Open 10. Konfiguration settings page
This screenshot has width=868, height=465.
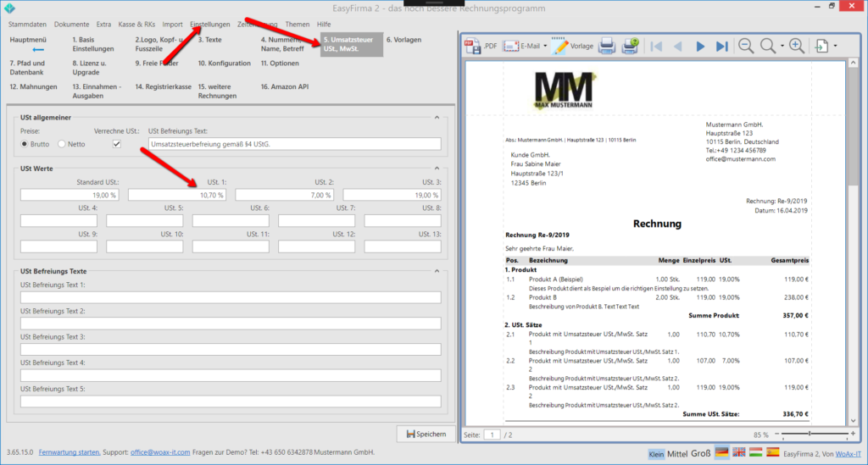tap(224, 63)
